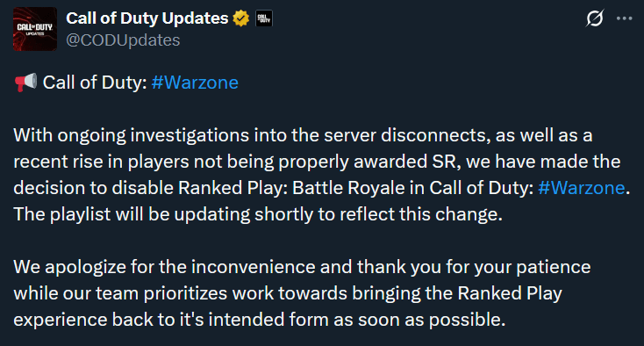Open the three-dot more options menu
The image size is (644, 346).
pyautogui.click(x=625, y=18)
